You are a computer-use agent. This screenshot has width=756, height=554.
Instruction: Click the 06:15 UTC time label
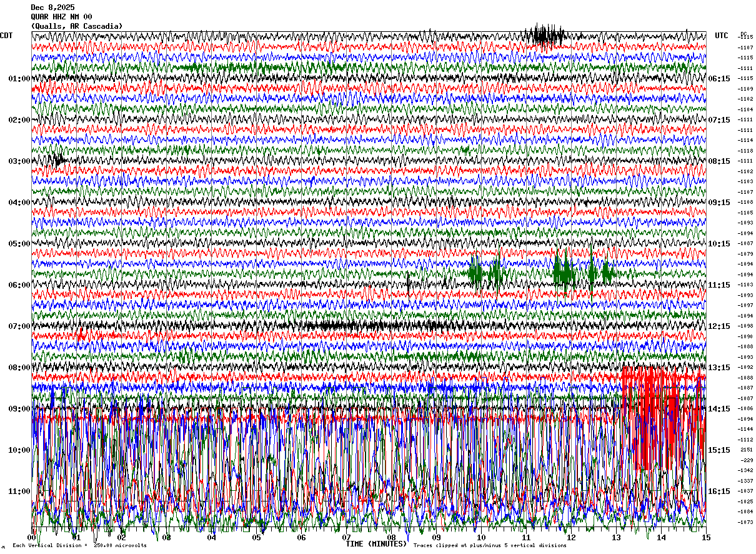pyautogui.click(x=720, y=79)
